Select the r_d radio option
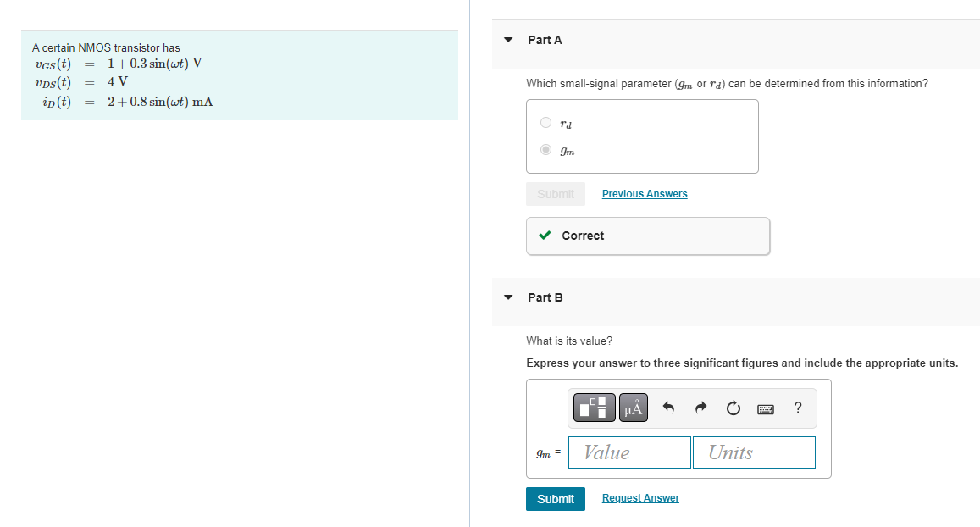Viewport: 980px width, 527px height. 545,123
